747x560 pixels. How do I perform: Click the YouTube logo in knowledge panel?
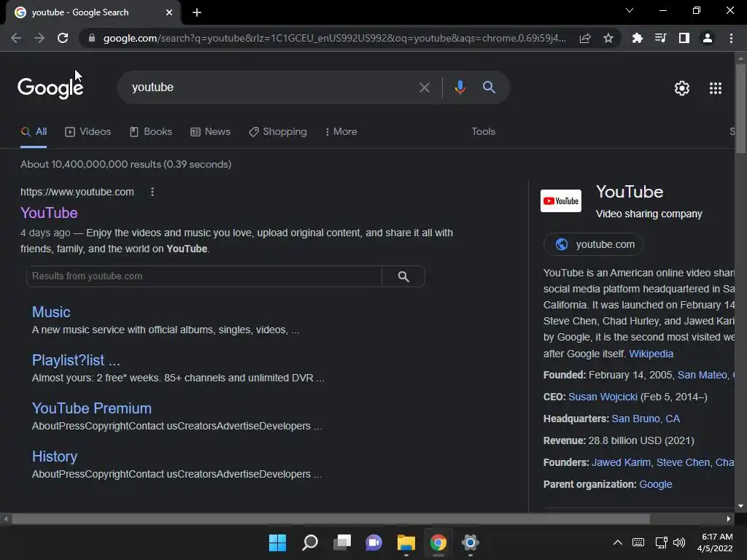(561, 201)
